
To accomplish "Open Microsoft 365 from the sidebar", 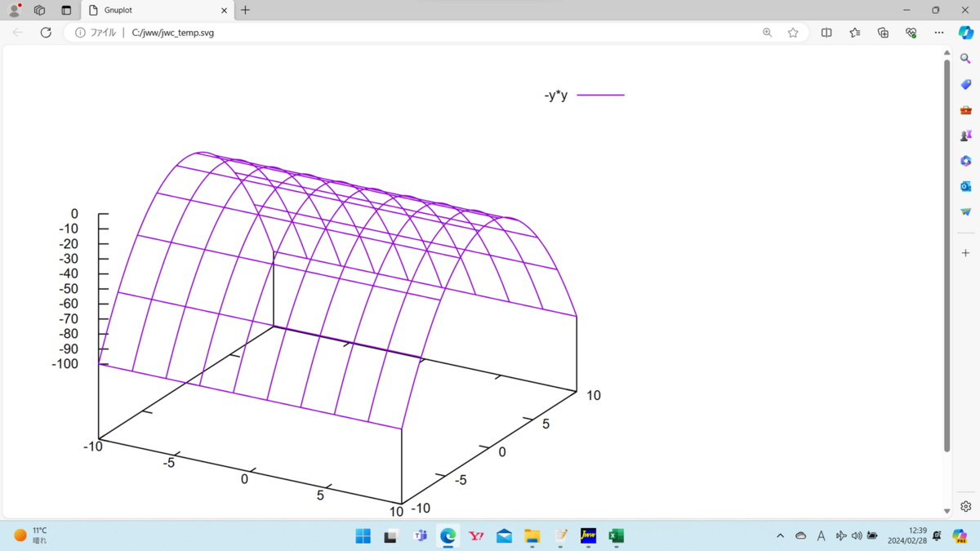I will pos(964,161).
